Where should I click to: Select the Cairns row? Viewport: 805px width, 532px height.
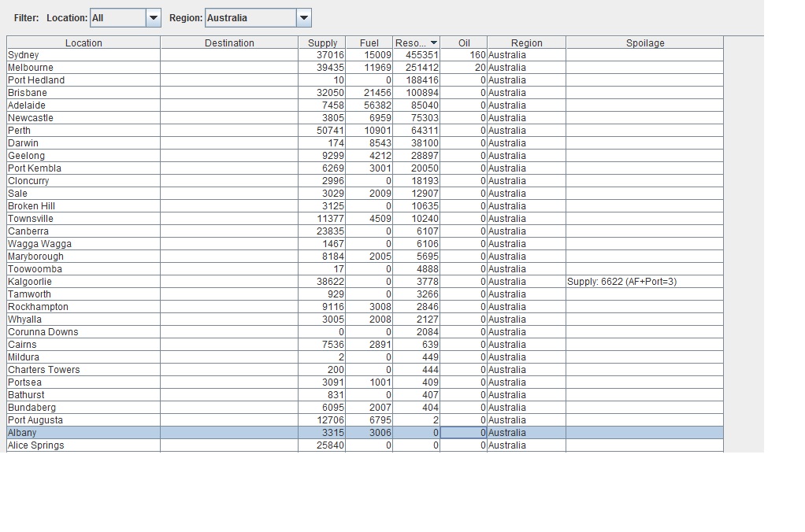pos(365,344)
